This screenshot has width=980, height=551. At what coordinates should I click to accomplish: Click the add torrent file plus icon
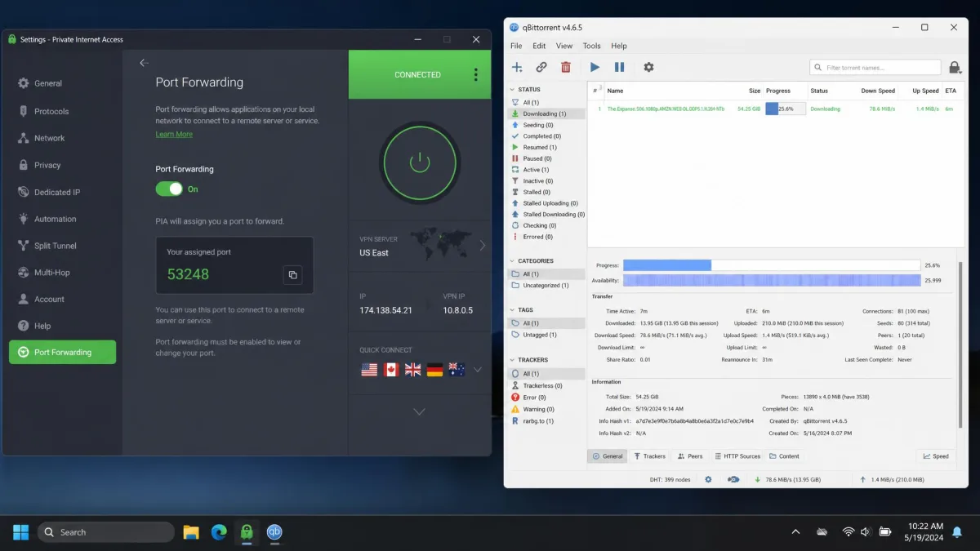pyautogui.click(x=517, y=67)
